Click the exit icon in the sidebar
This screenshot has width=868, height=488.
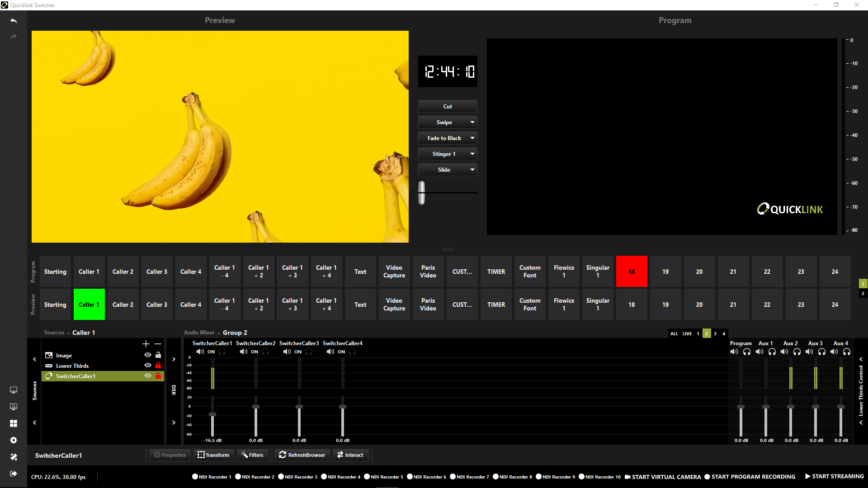click(x=14, y=474)
